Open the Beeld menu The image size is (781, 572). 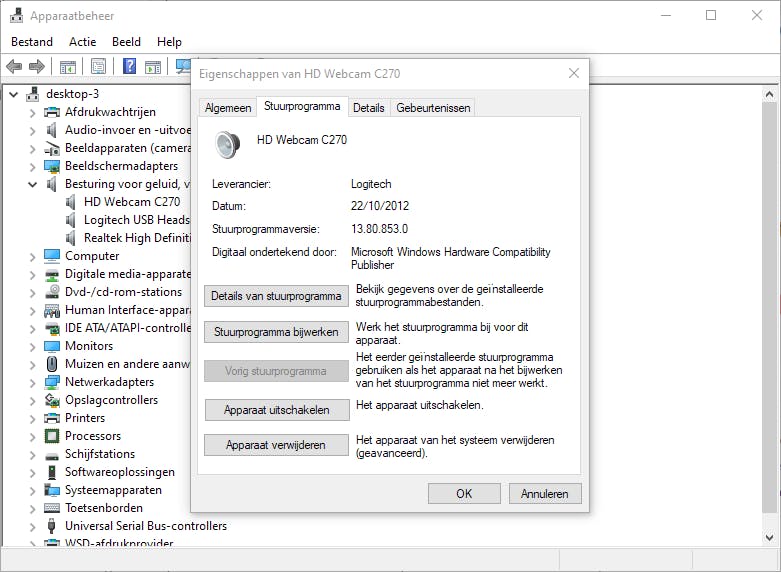pyautogui.click(x=127, y=42)
